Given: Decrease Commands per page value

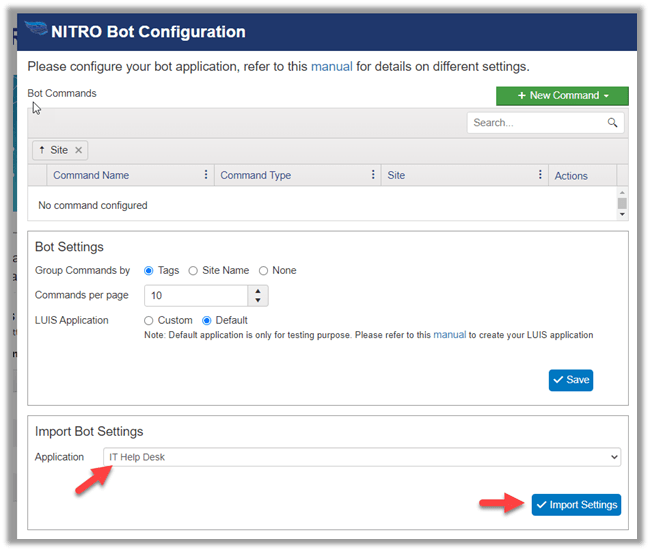Looking at the screenshot, I should [258, 300].
